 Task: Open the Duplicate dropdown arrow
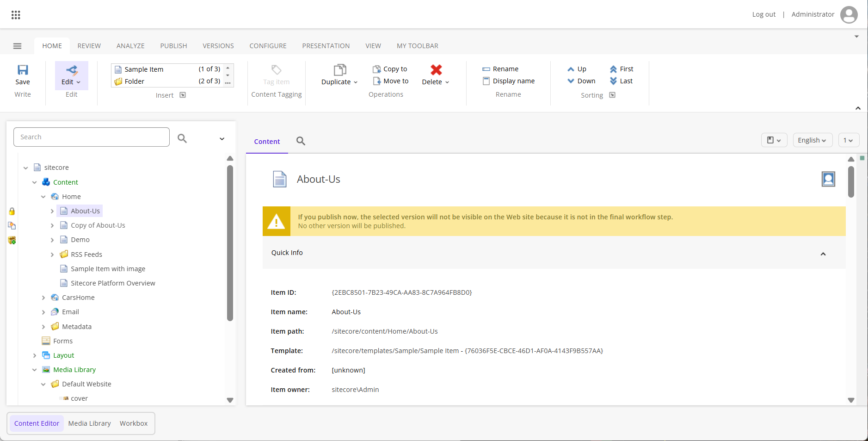coord(356,82)
